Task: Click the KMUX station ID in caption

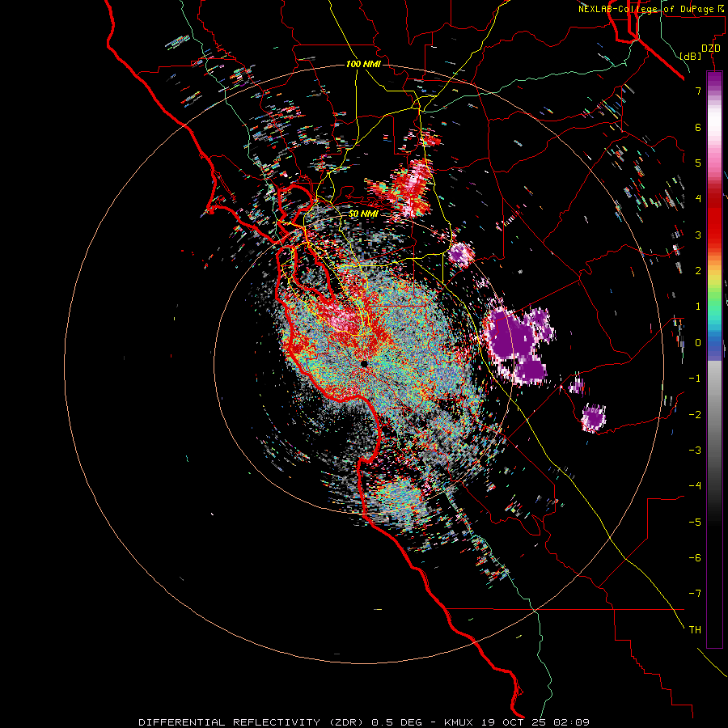Action: [x=459, y=722]
